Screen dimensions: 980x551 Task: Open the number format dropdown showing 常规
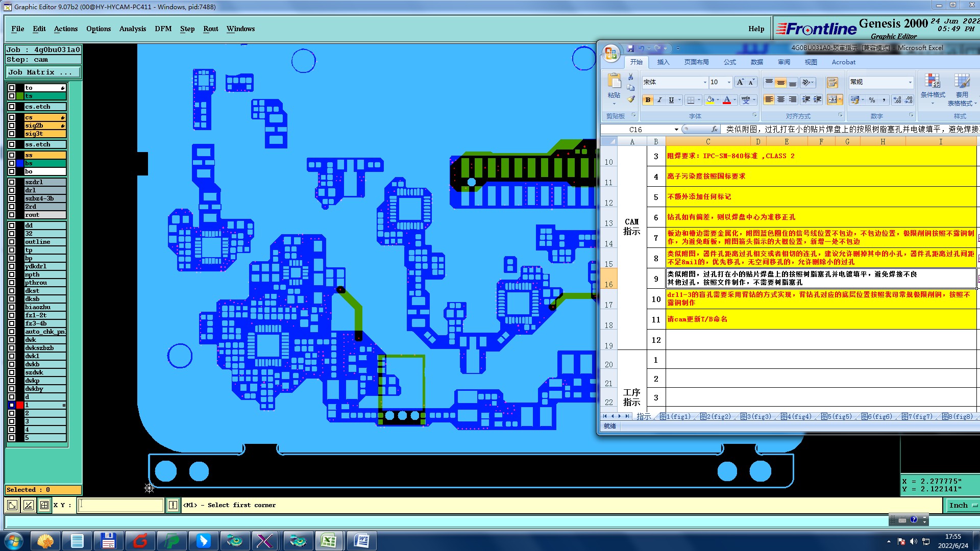pos(910,82)
